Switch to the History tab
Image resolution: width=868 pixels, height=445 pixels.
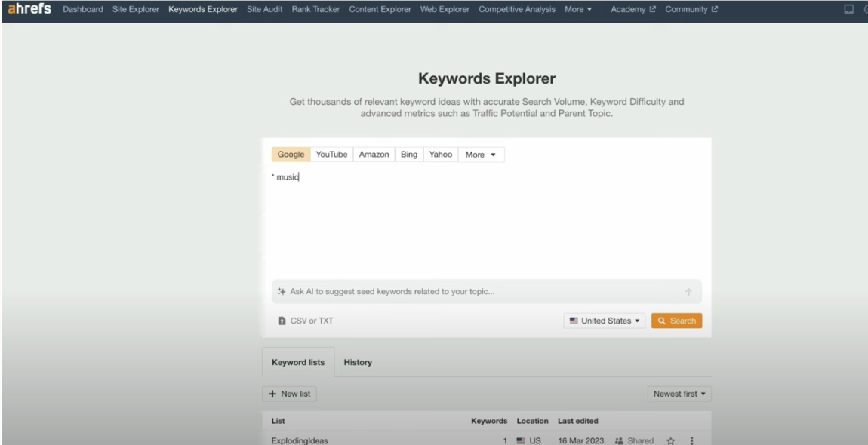[x=358, y=362]
